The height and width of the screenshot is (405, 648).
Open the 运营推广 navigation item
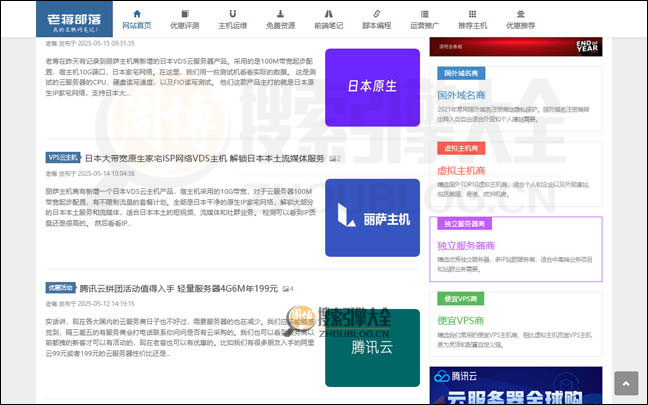click(x=424, y=20)
